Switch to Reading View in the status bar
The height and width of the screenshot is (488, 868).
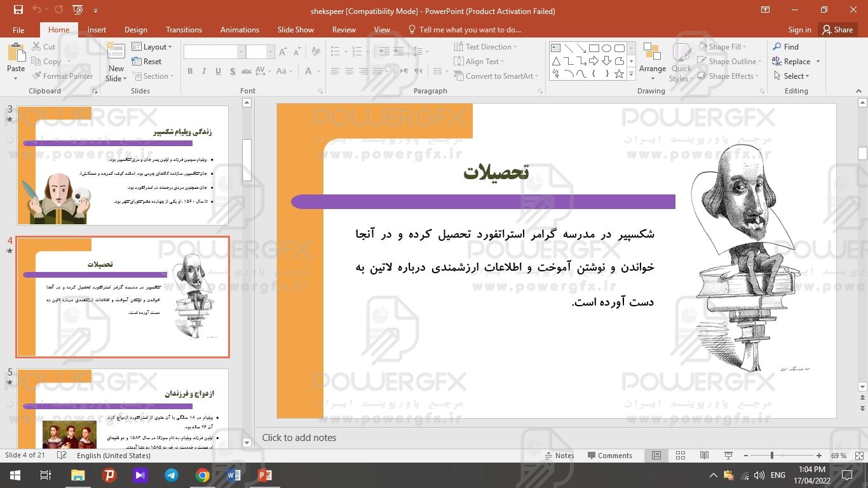704,456
